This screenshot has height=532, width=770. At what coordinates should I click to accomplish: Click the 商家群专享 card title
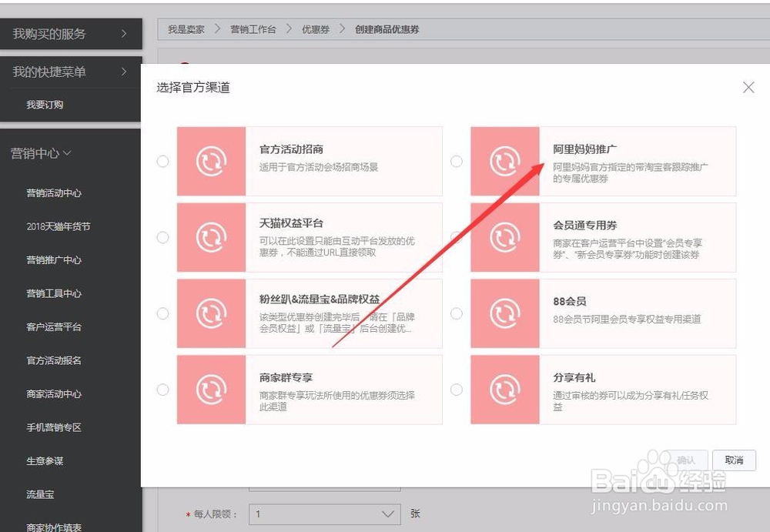pyautogui.click(x=286, y=378)
